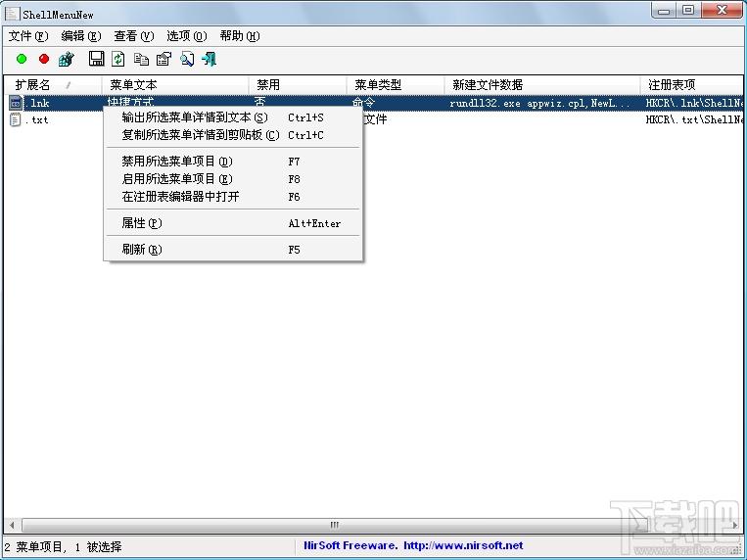This screenshot has width=747, height=560.
Task: Sort by 菜单文本 column header
Action: (x=175, y=85)
